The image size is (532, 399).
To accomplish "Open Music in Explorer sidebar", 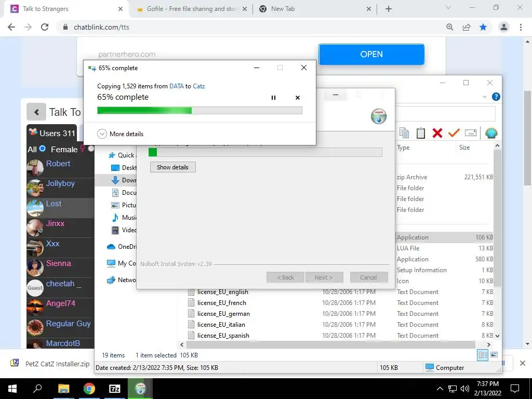I will tap(124, 218).
